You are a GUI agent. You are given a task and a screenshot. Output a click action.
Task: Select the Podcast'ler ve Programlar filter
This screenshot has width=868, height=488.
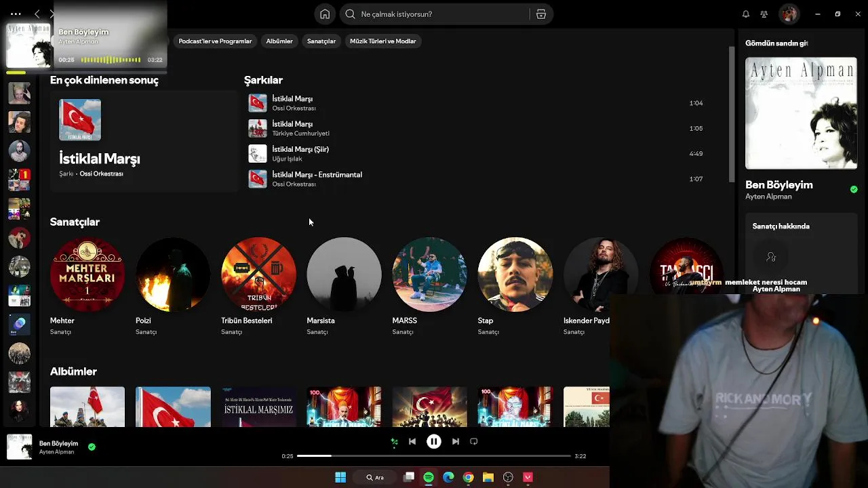coord(215,41)
